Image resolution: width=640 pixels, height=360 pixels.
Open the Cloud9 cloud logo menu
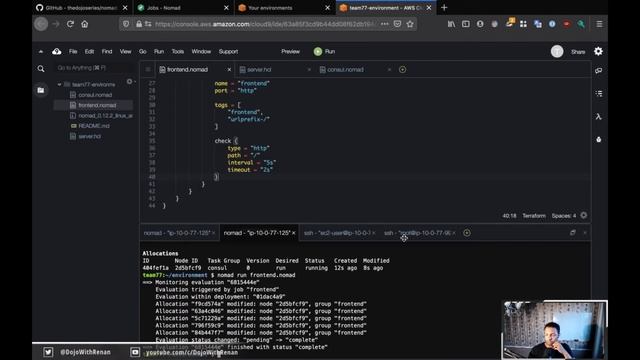click(57, 51)
